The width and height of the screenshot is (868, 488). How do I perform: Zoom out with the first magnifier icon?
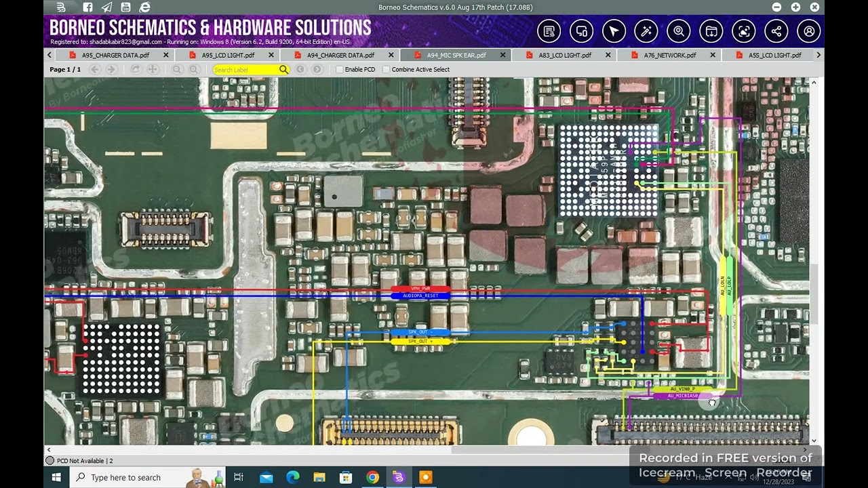pyautogui.click(x=177, y=69)
